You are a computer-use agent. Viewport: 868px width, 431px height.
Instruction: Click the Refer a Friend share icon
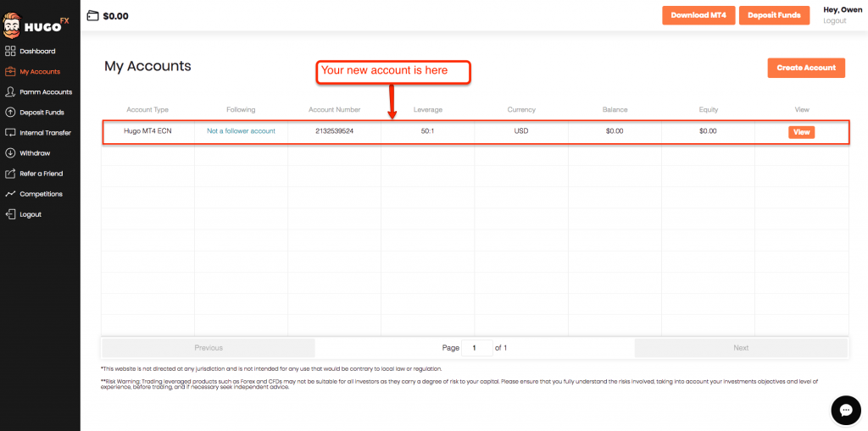[10, 174]
